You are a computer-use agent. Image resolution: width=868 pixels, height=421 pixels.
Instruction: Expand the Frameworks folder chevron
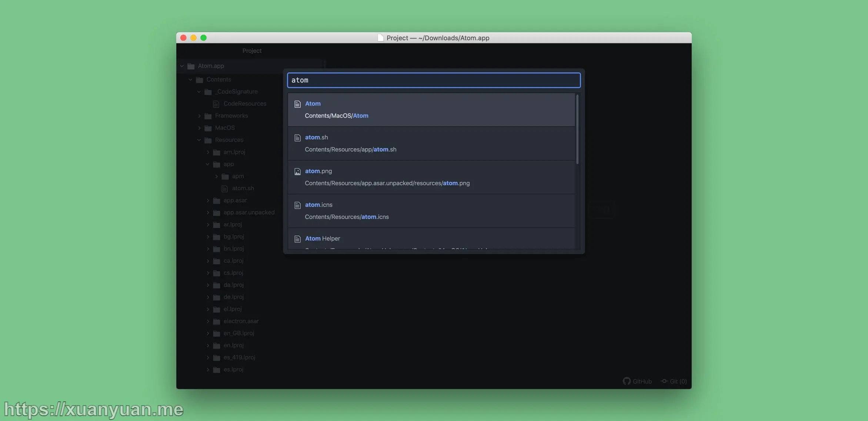(199, 116)
